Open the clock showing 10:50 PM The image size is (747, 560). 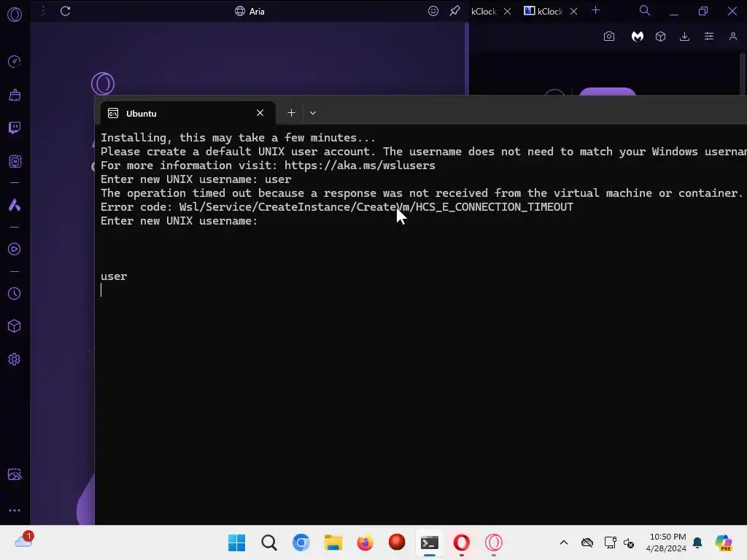667,542
